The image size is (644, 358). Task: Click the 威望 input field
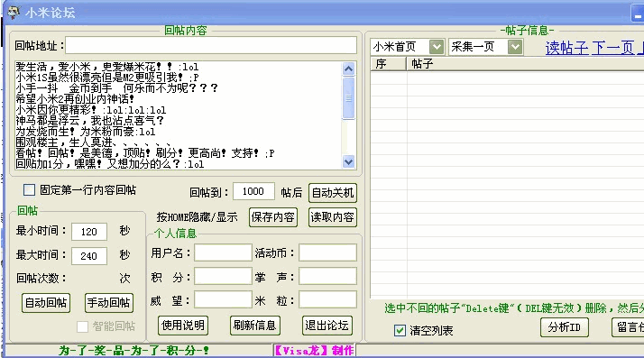click(223, 299)
